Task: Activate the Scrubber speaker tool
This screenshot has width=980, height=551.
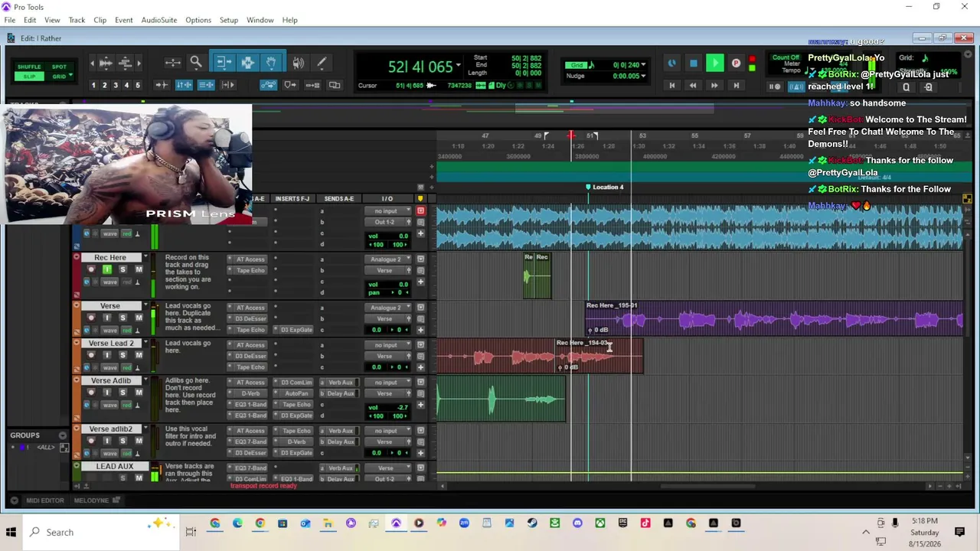Action: click(298, 63)
